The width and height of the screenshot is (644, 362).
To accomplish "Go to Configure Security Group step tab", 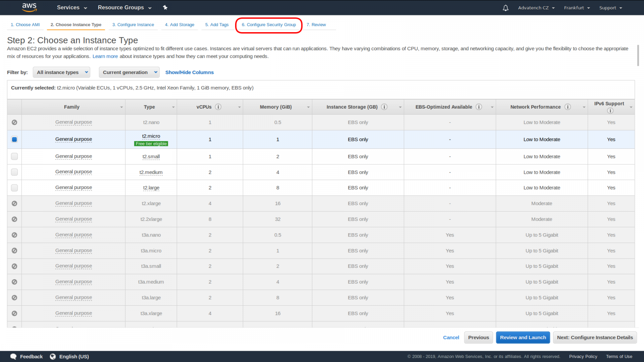I will [268, 25].
